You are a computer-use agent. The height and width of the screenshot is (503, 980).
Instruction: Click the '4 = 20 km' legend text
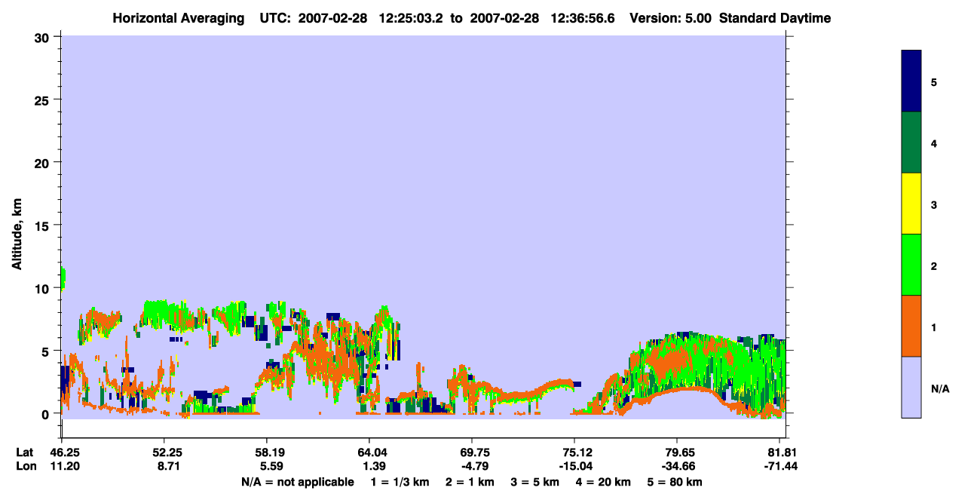604,481
